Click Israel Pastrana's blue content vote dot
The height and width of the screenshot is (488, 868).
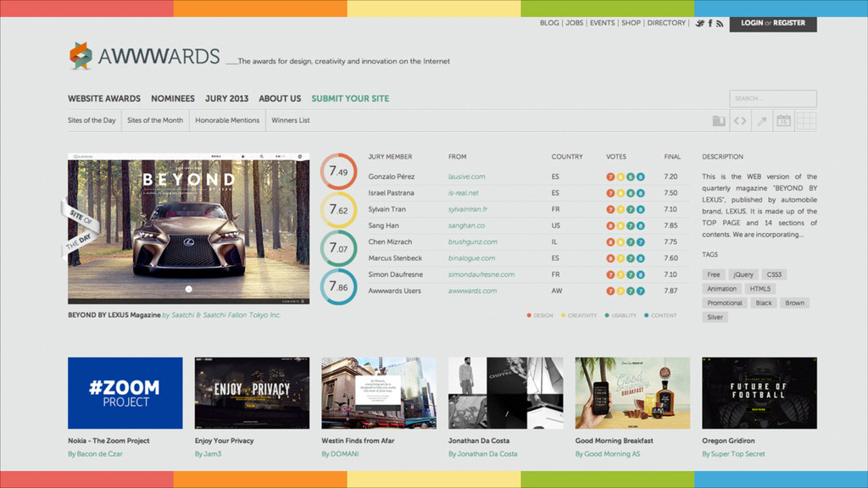[641, 193]
